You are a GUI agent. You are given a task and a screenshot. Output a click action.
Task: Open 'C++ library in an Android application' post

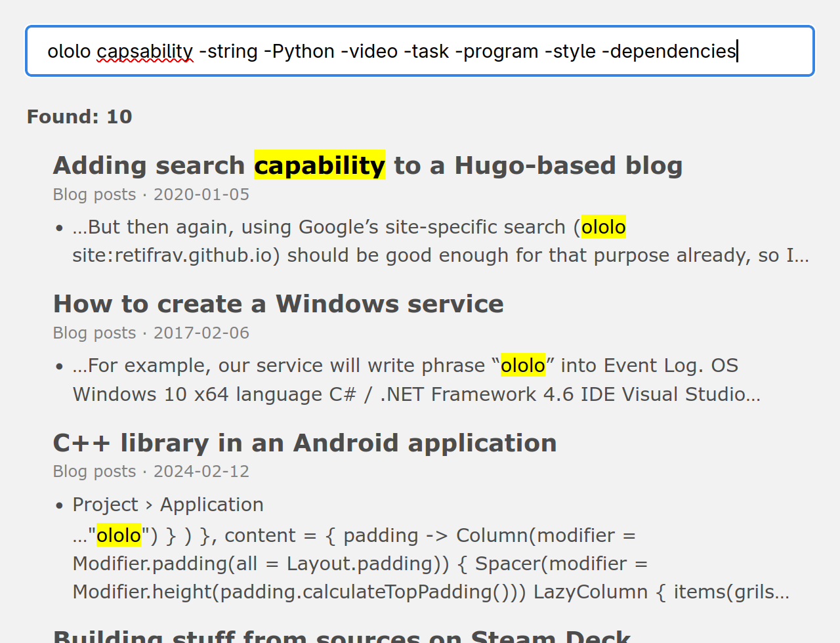[304, 443]
